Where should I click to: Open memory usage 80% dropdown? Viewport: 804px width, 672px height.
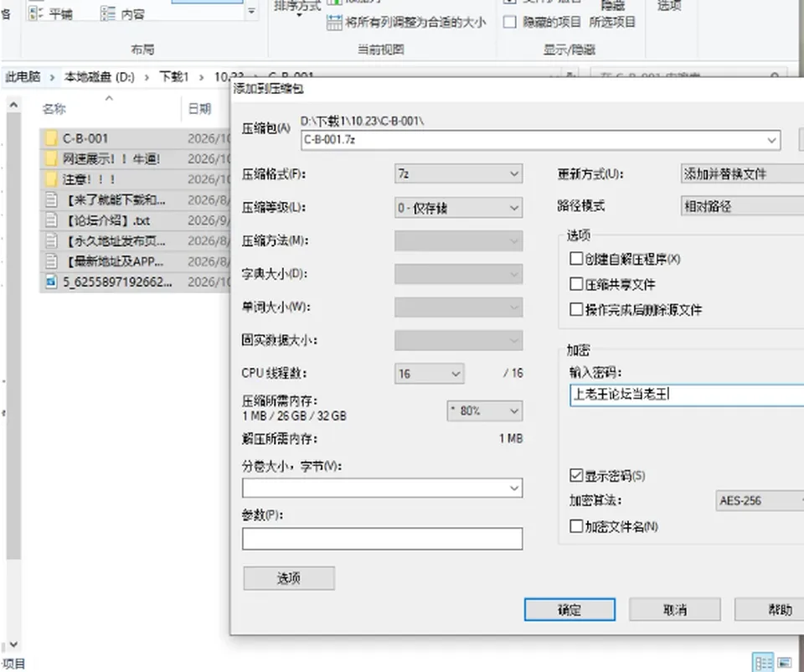pyautogui.click(x=485, y=411)
